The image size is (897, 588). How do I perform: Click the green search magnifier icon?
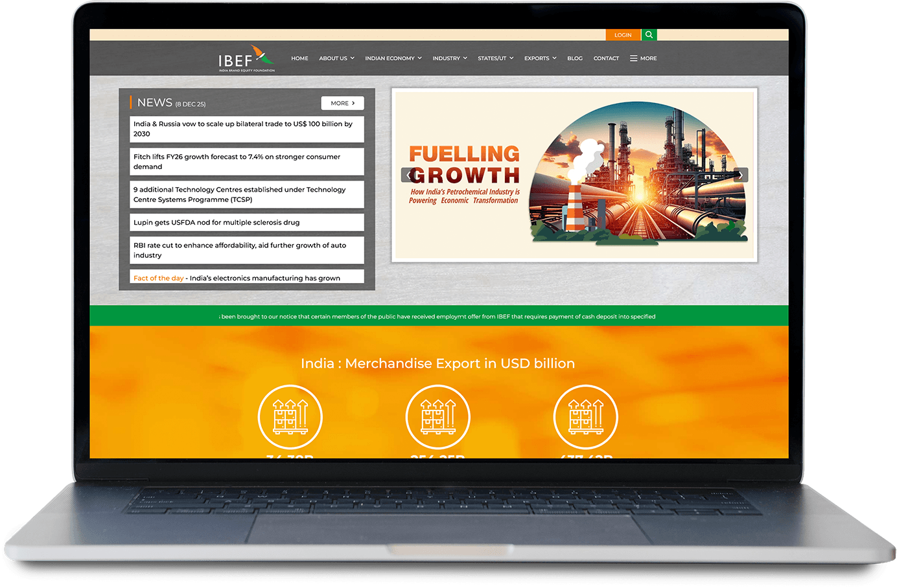pos(649,35)
